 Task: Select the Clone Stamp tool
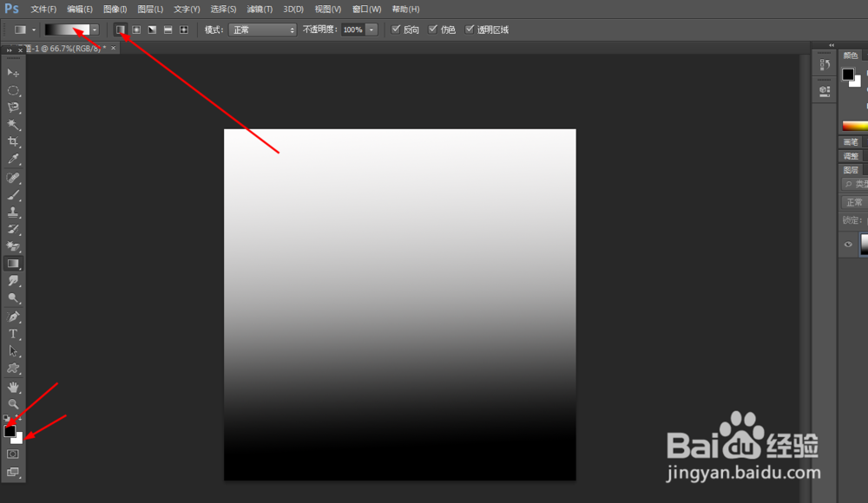(x=13, y=212)
